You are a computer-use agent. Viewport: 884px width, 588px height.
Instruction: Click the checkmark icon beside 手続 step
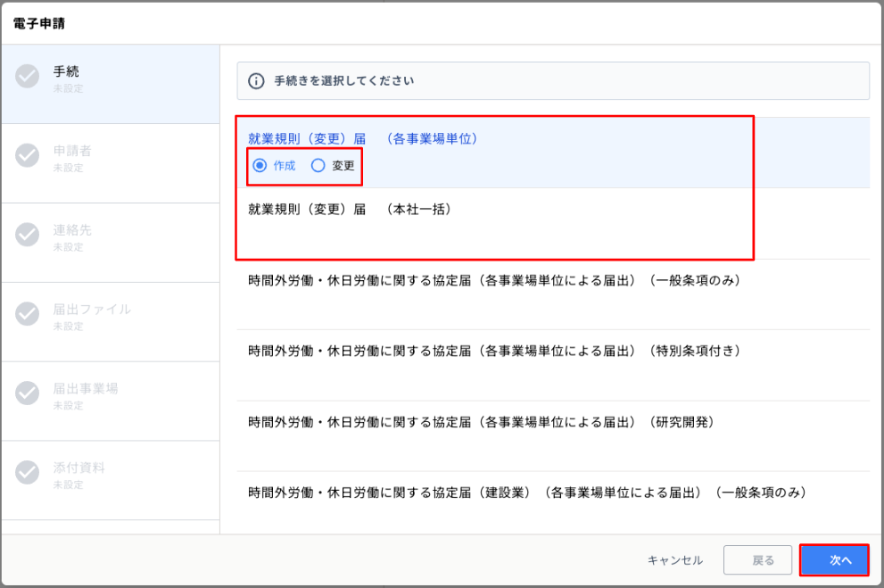(x=27, y=76)
